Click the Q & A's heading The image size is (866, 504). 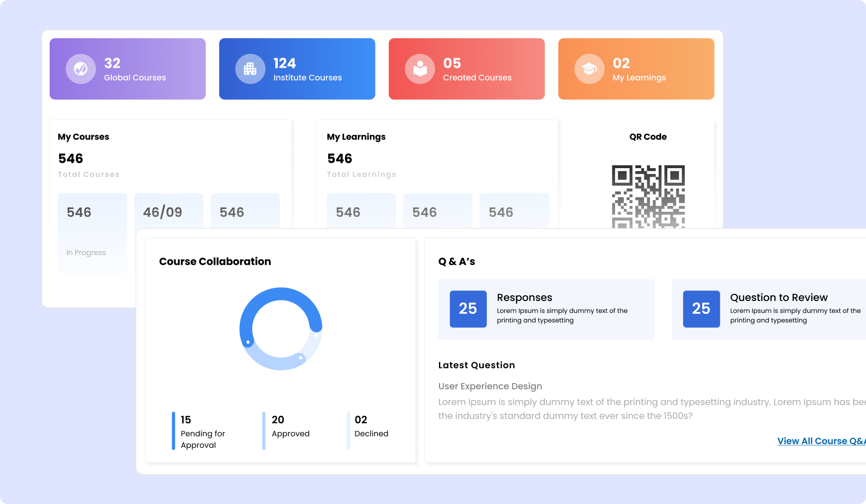[x=457, y=261]
